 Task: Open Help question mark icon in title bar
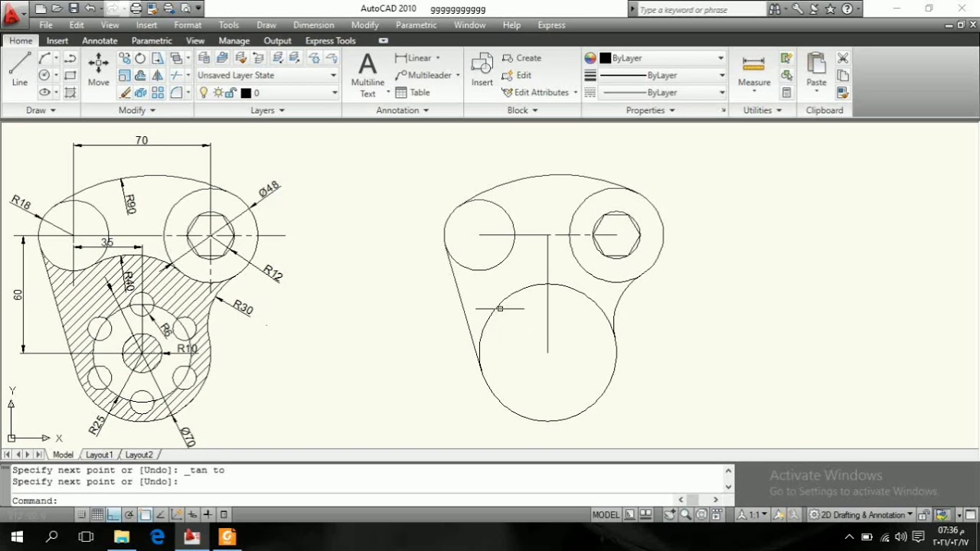(x=847, y=9)
